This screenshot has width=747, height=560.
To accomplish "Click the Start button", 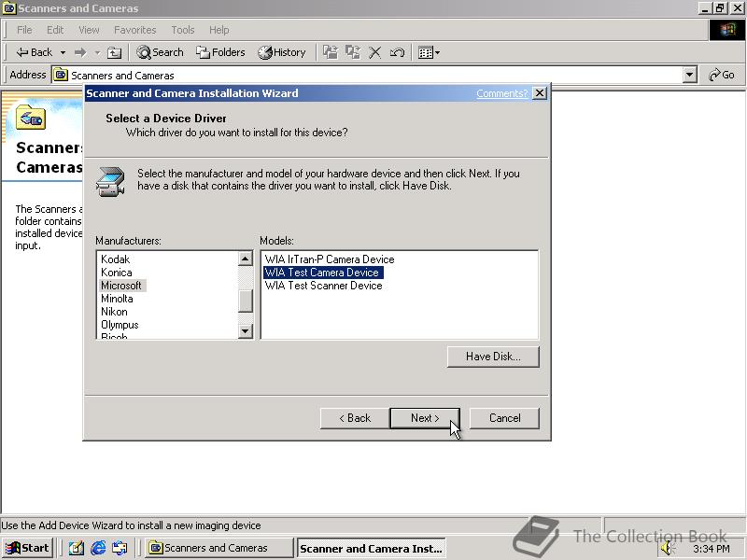I will (27, 548).
